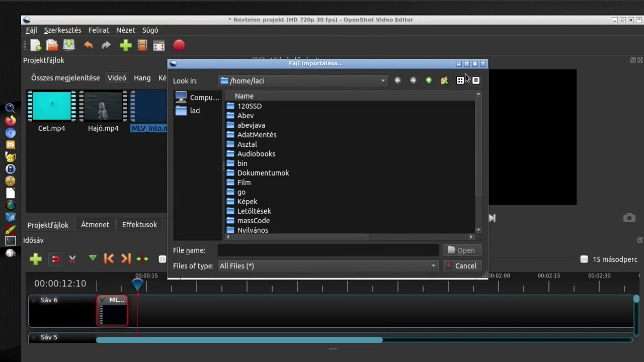
Task: Switch to Átmenet tab
Action: 95,225
